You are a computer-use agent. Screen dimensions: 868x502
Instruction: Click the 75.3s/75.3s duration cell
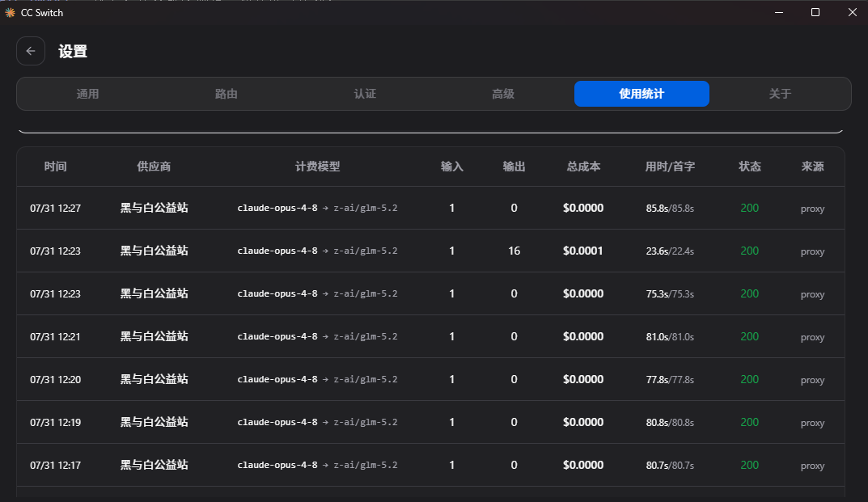(670, 294)
